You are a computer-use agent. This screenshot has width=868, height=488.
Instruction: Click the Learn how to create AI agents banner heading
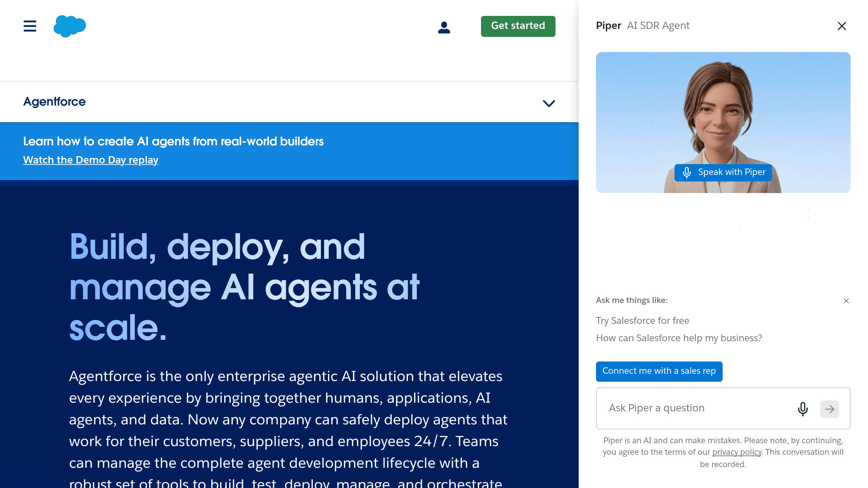pos(174,141)
